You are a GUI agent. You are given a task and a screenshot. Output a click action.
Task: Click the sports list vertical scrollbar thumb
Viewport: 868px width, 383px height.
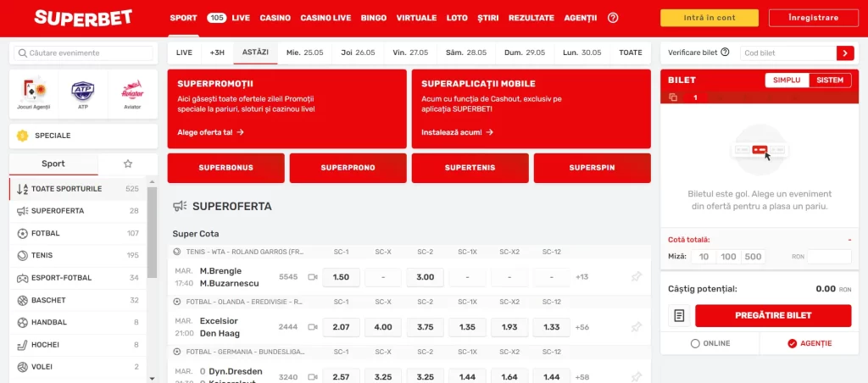coord(153,232)
